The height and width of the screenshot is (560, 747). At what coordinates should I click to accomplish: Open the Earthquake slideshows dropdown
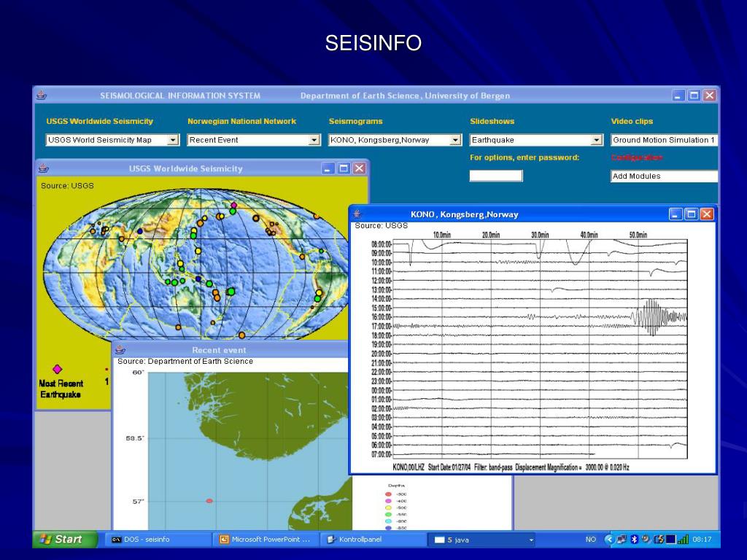[x=597, y=140]
